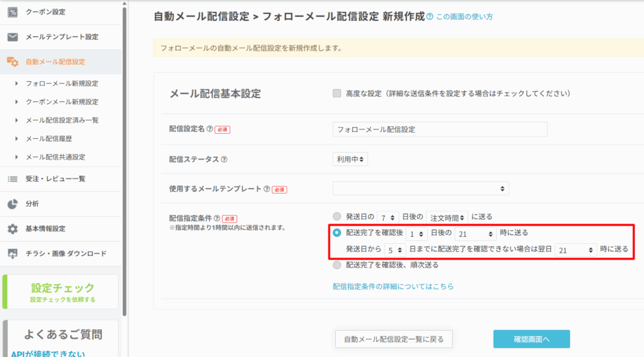Screen dimensions: 644x357
Task: Open フォローメール新規設定 in the sidebar
Action: coord(62,84)
